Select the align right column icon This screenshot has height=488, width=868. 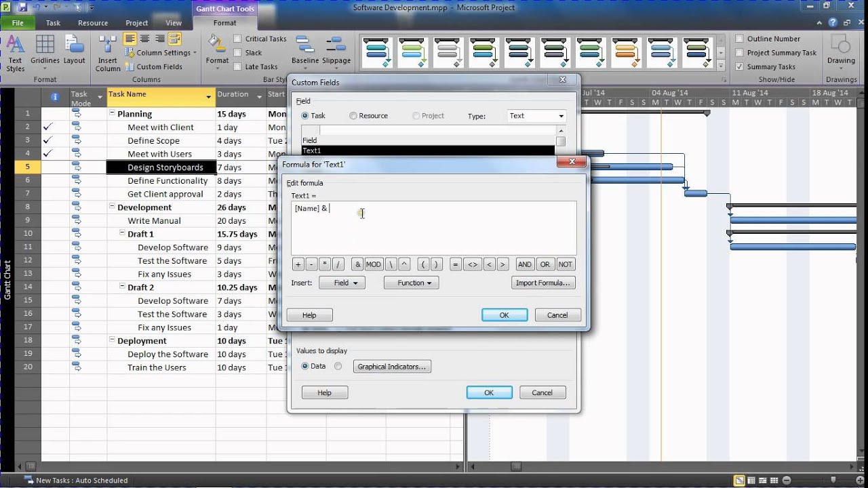click(x=160, y=39)
